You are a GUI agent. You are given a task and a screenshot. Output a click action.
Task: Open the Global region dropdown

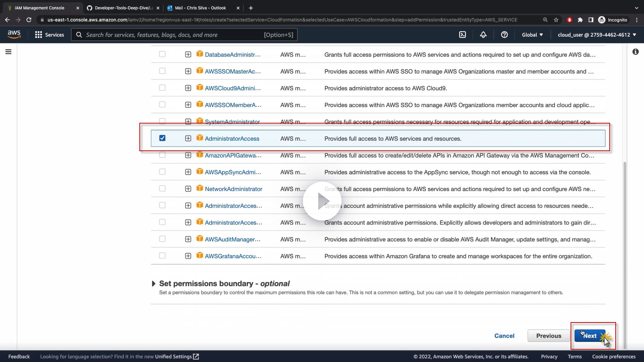532,35
